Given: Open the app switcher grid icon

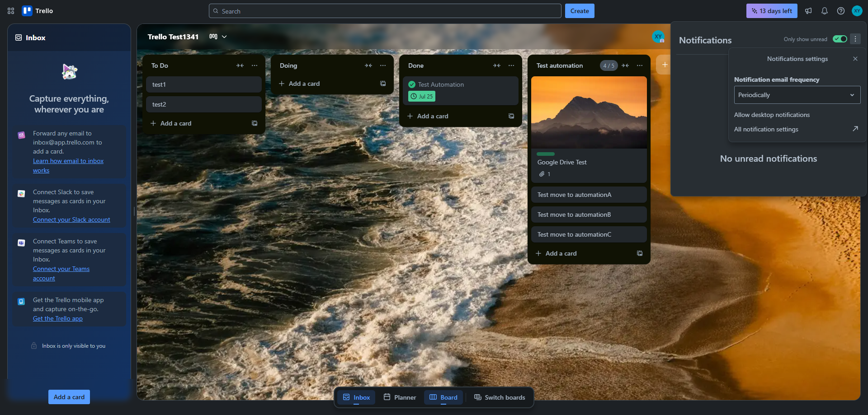Looking at the screenshot, I should click(x=11, y=11).
